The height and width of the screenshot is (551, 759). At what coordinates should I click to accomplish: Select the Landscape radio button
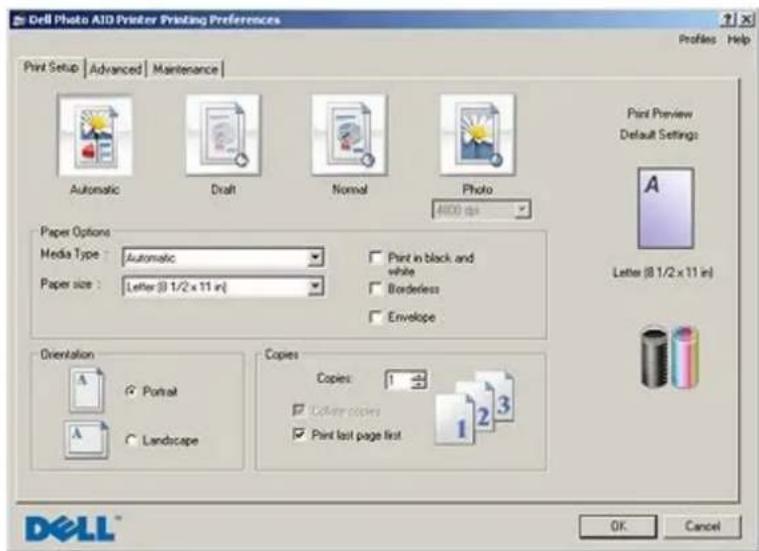click(x=131, y=440)
